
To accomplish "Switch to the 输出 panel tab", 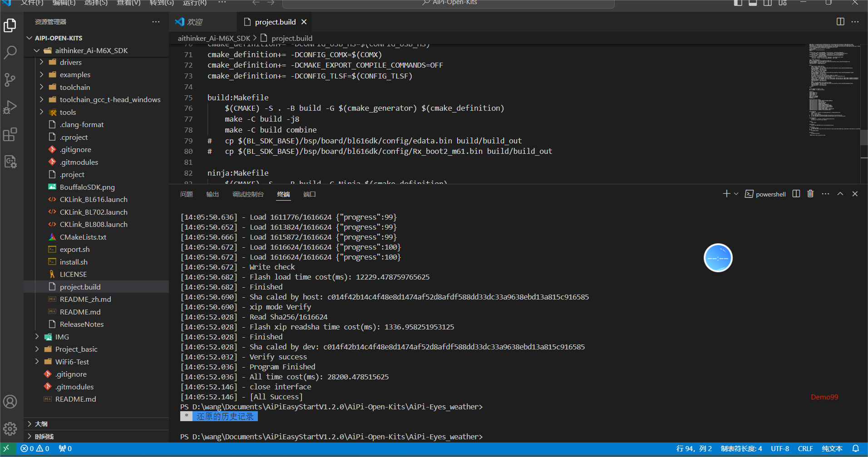I will pos(212,194).
